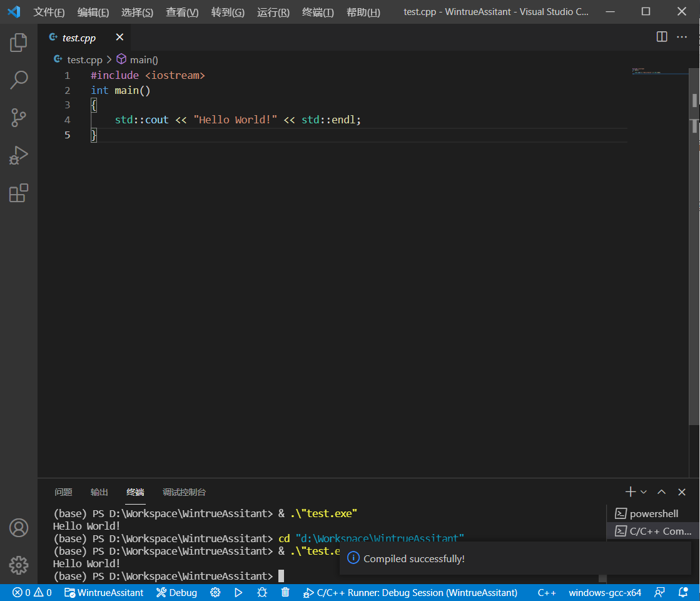
Task: Toggle the terminal panel maximize chevron
Action: tap(661, 492)
